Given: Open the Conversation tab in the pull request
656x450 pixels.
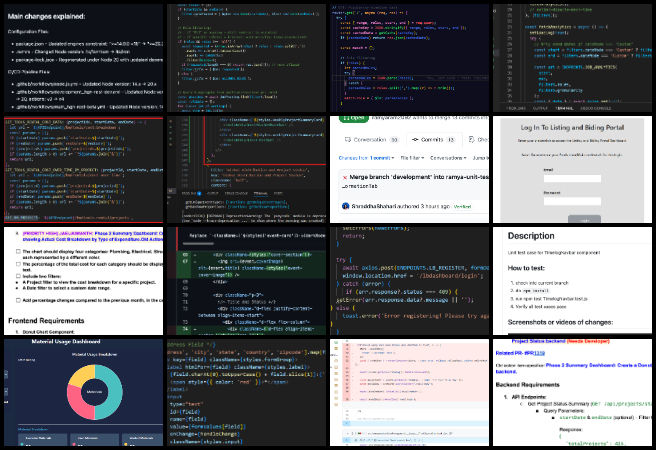Looking at the screenshot, I should pos(372,140).
